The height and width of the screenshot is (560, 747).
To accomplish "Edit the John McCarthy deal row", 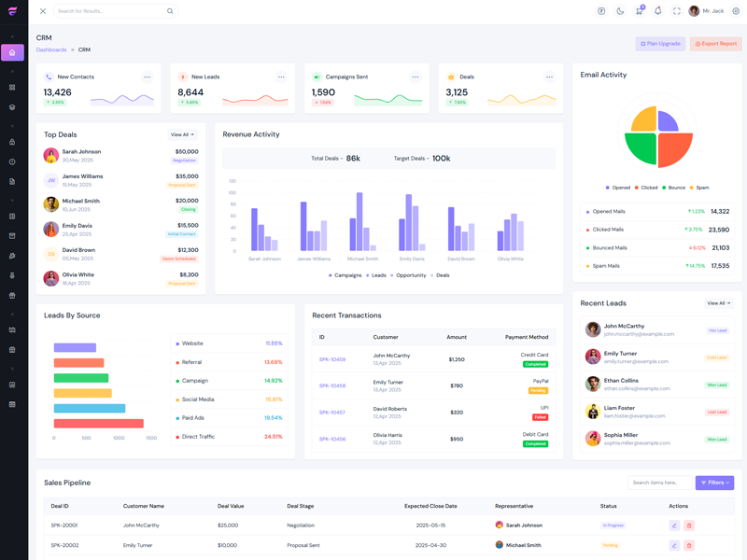I will (x=674, y=525).
